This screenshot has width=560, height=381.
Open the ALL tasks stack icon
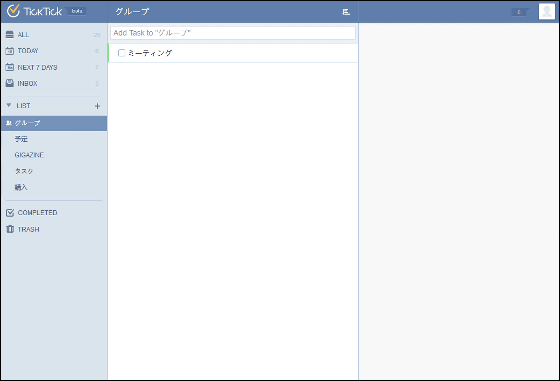click(10, 35)
